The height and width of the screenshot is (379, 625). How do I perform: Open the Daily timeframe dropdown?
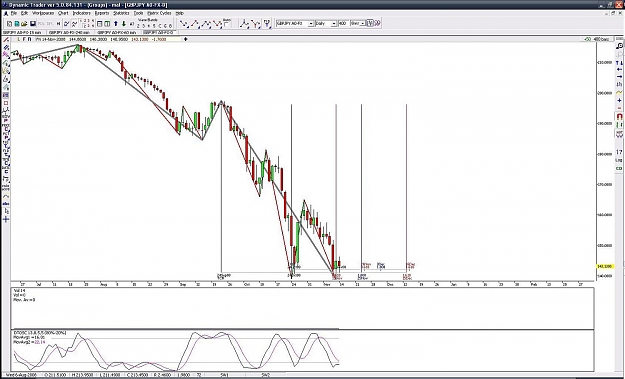click(333, 24)
